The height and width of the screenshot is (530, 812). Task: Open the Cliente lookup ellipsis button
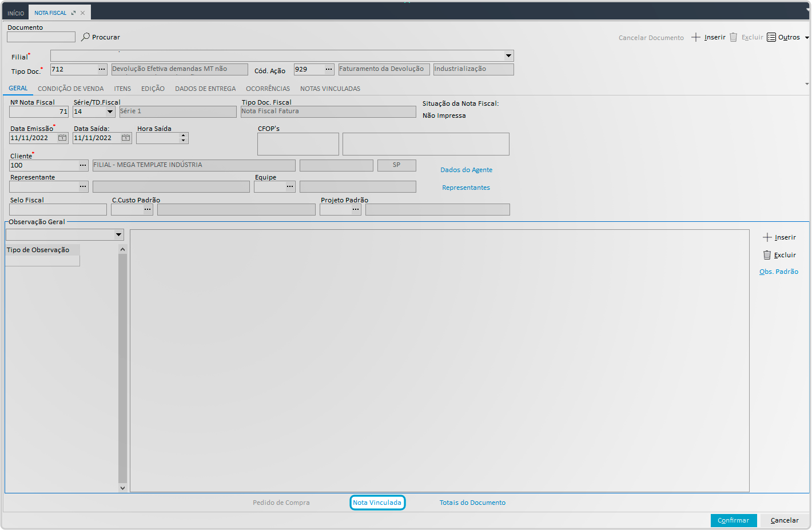pyautogui.click(x=83, y=165)
